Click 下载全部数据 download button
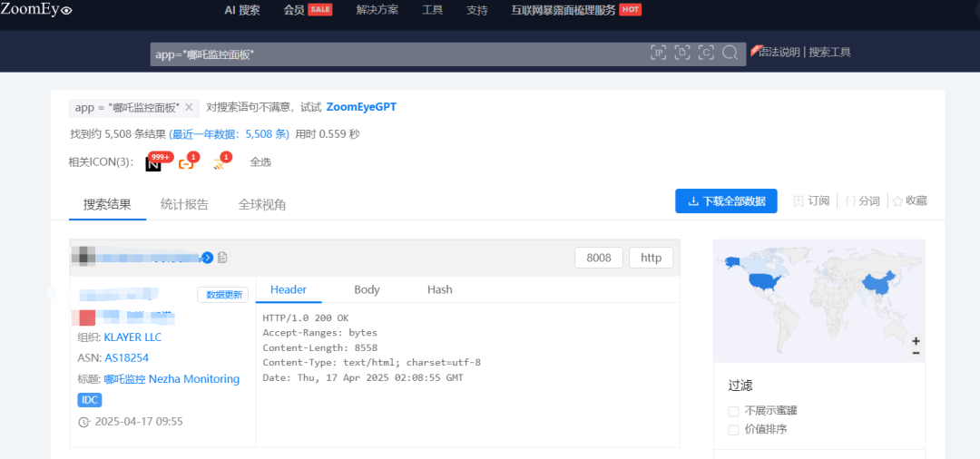Screen dimensions: 980x459 click(x=726, y=201)
